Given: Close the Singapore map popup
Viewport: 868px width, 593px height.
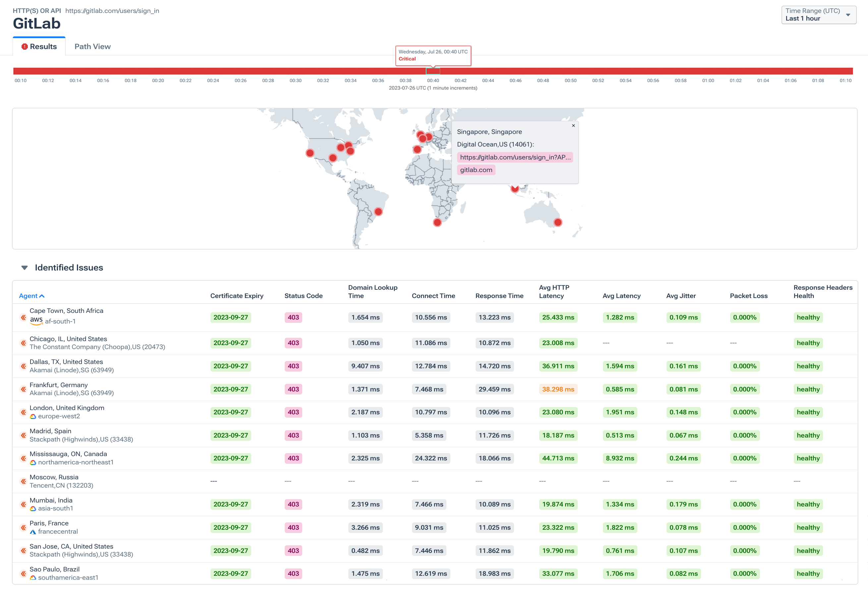Looking at the screenshot, I should pyautogui.click(x=574, y=126).
